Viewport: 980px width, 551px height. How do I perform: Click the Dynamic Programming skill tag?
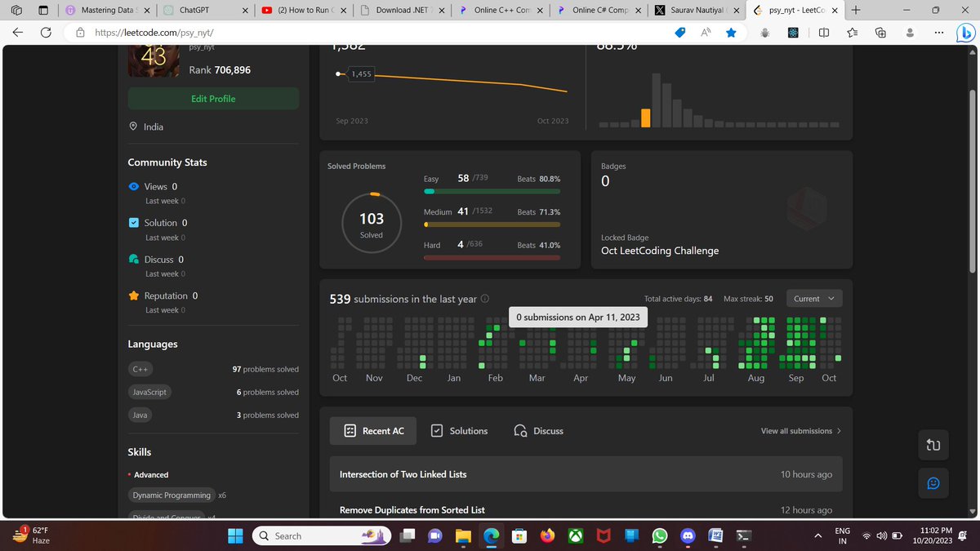point(171,495)
